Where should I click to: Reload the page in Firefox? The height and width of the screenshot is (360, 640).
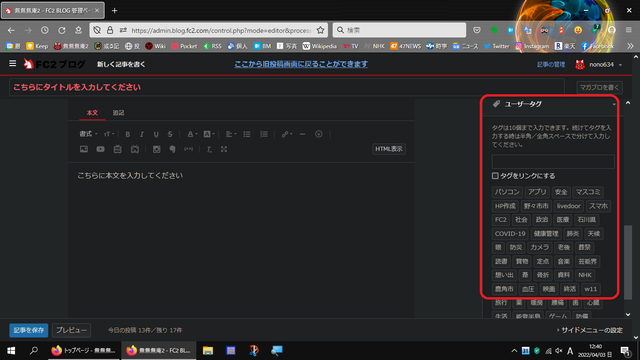[x=62, y=30]
